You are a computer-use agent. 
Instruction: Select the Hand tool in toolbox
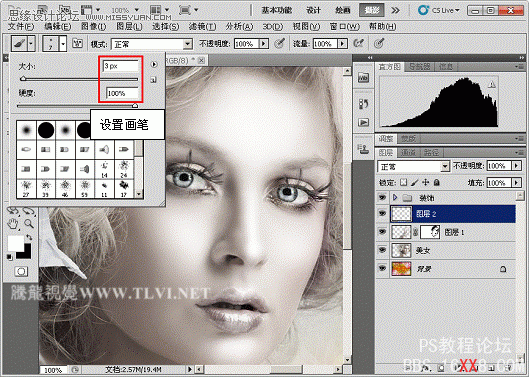(x=13, y=223)
